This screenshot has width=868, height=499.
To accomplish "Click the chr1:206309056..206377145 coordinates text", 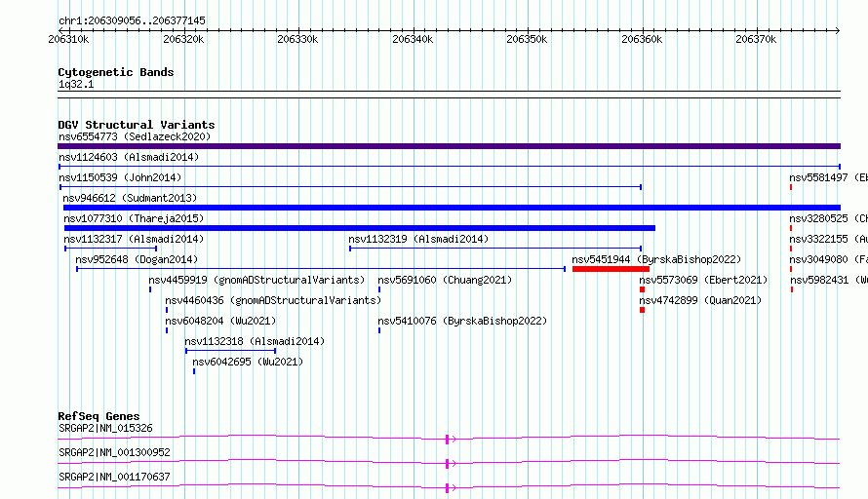I will coord(132,20).
